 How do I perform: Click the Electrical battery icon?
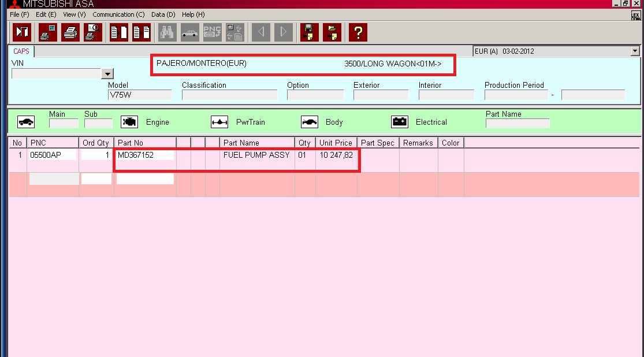click(x=400, y=122)
